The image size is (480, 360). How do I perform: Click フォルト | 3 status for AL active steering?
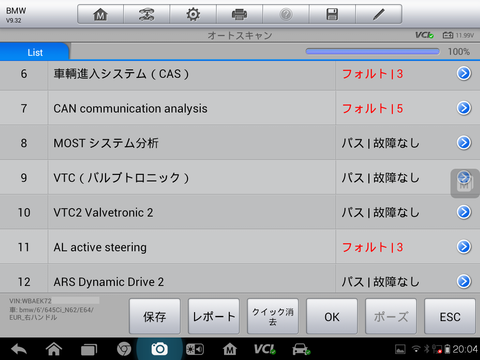click(372, 247)
